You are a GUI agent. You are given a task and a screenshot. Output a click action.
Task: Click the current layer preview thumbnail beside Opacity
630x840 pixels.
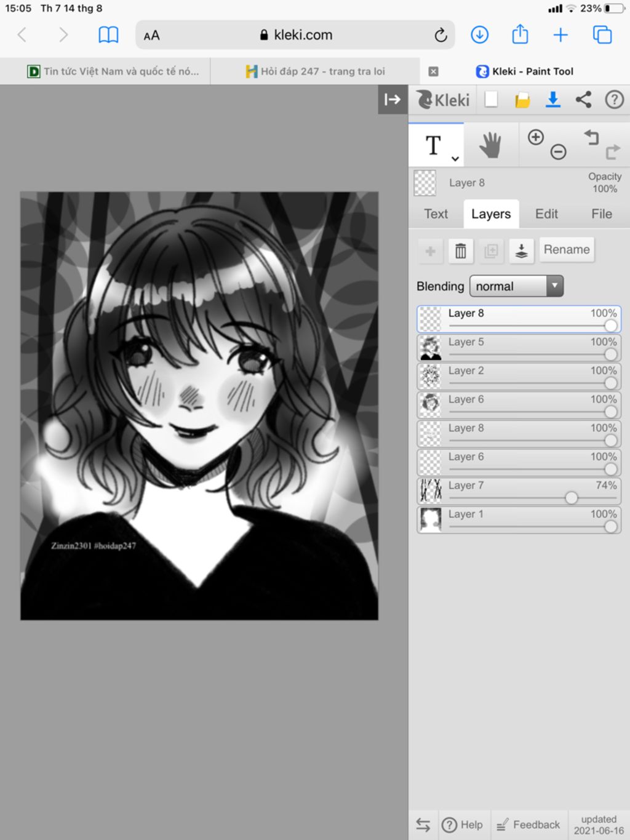[425, 183]
